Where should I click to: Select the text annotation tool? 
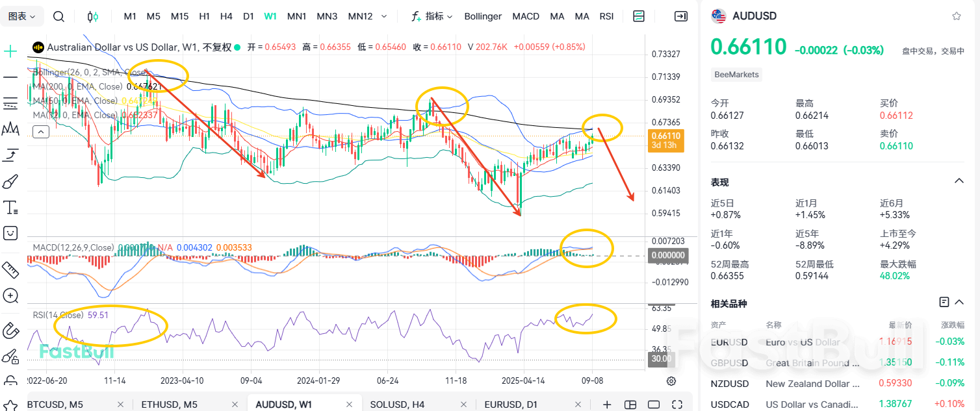tap(10, 207)
